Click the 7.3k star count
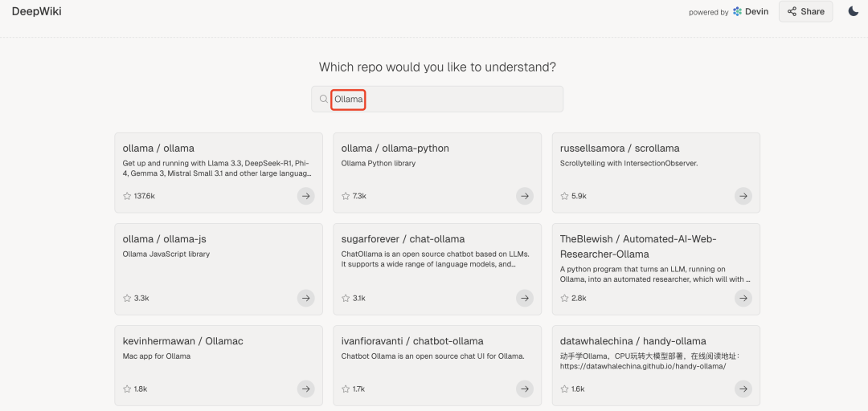Viewport: 868px width, 411px height. pyautogui.click(x=359, y=196)
